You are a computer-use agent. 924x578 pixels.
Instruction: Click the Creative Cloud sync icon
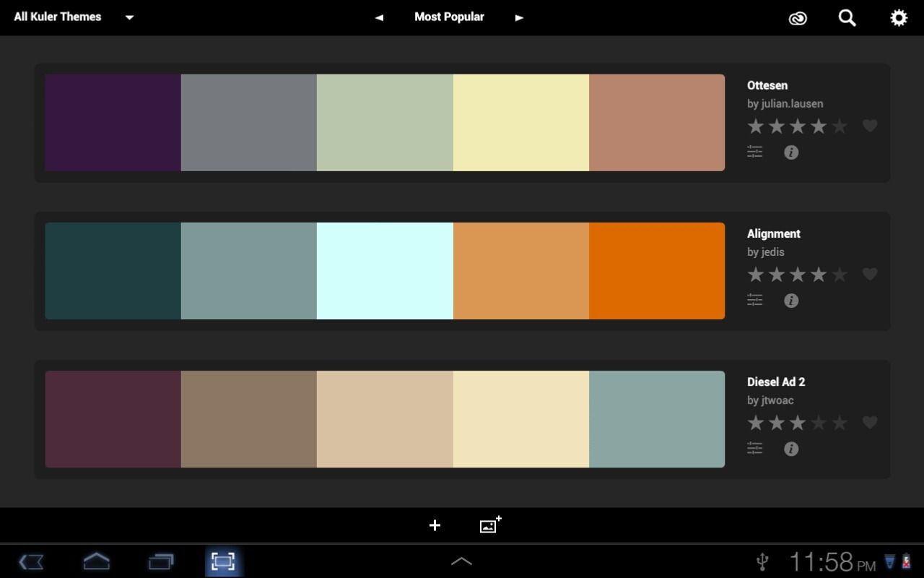797,17
